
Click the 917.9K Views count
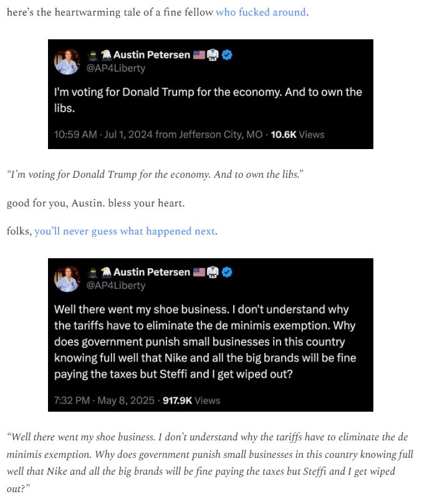191,400
